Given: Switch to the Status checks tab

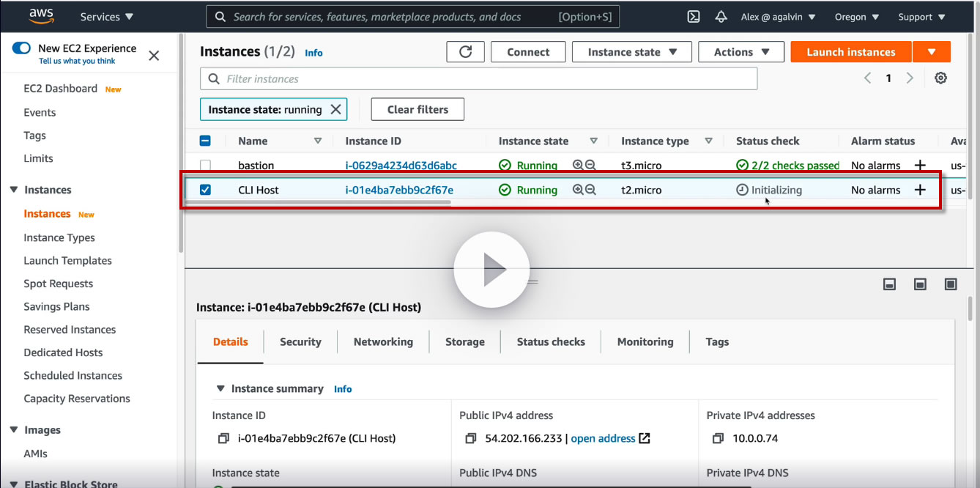Looking at the screenshot, I should tap(551, 342).
